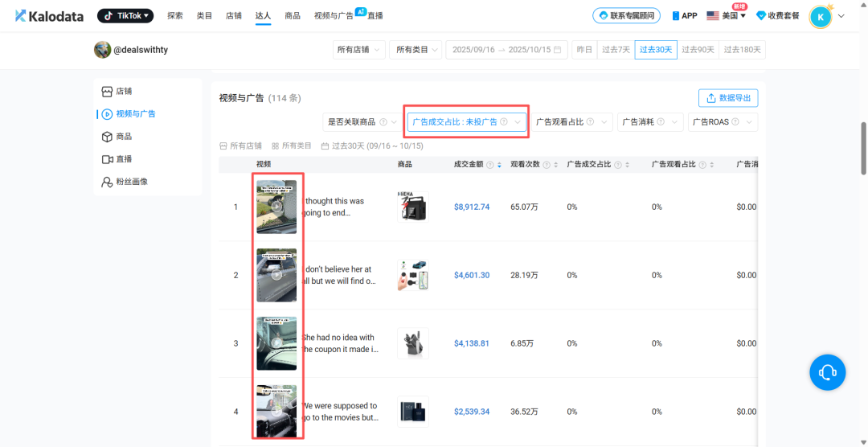The image size is (868, 447).
Task: Click the 数据导出 export button
Action: pos(728,98)
